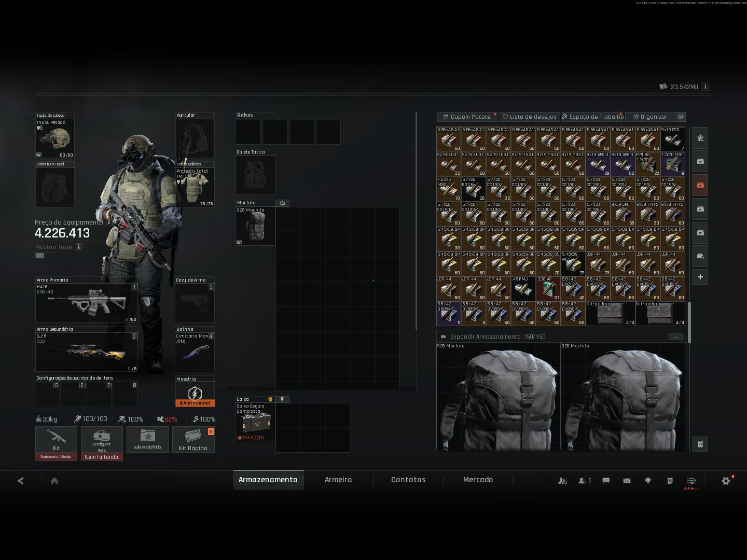
Task: Click the Configurar Itens button
Action: click(102, 440)
